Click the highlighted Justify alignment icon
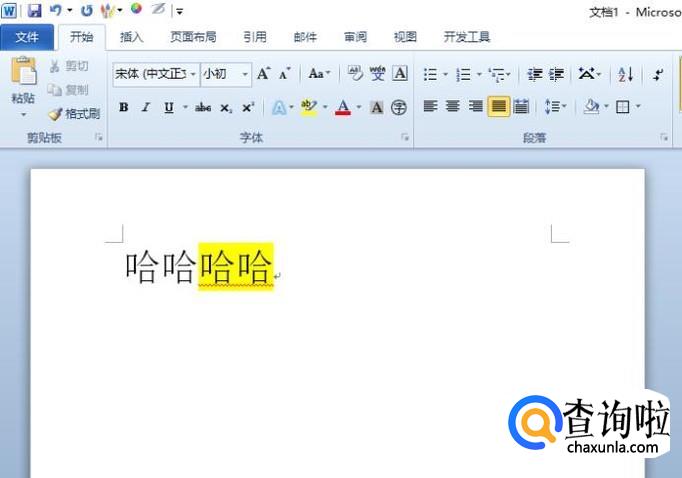 (498, 107)
